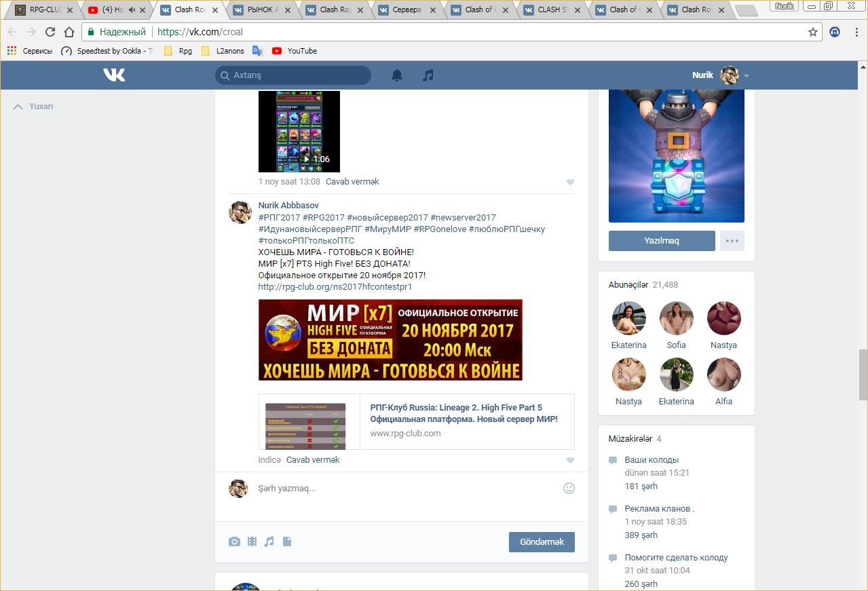Open the group avatar chest image
Viewport: 868px width, 591px height.
coord(677,156)
